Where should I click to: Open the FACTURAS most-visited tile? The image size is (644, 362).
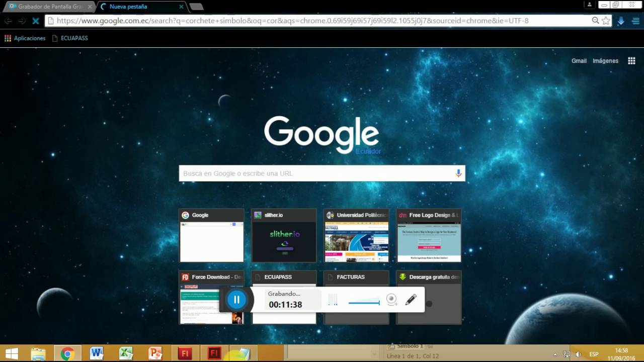click(x=356, y=297)
